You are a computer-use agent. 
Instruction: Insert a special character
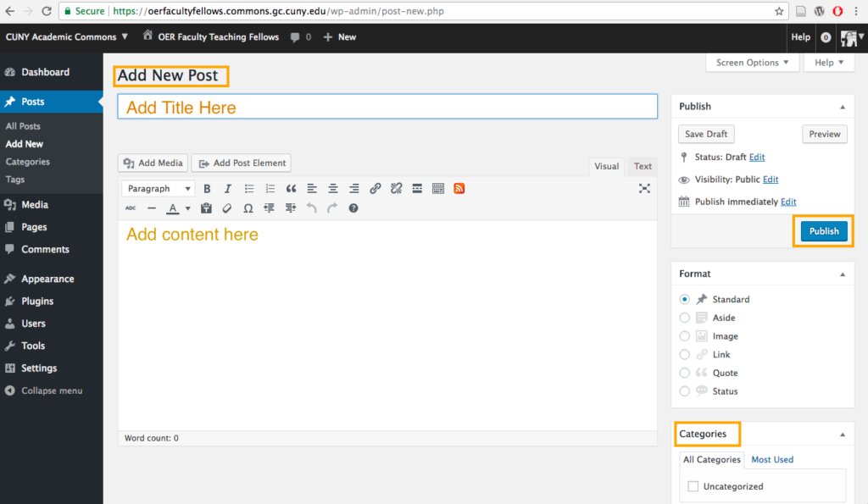coord(248,208)
